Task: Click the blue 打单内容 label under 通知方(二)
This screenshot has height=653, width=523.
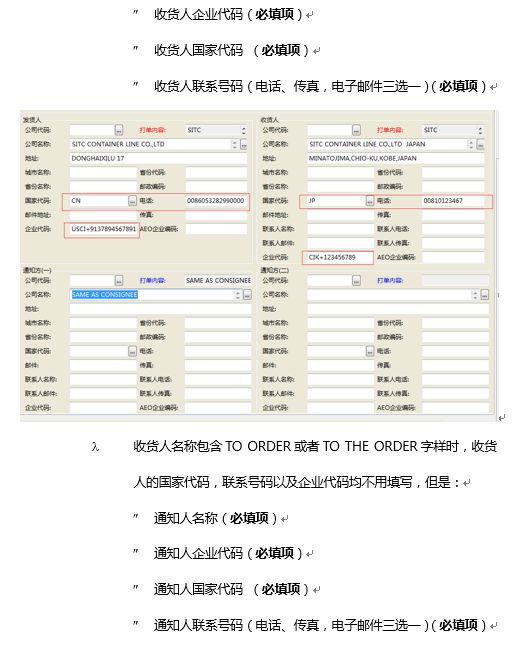Action: [390, 281]
